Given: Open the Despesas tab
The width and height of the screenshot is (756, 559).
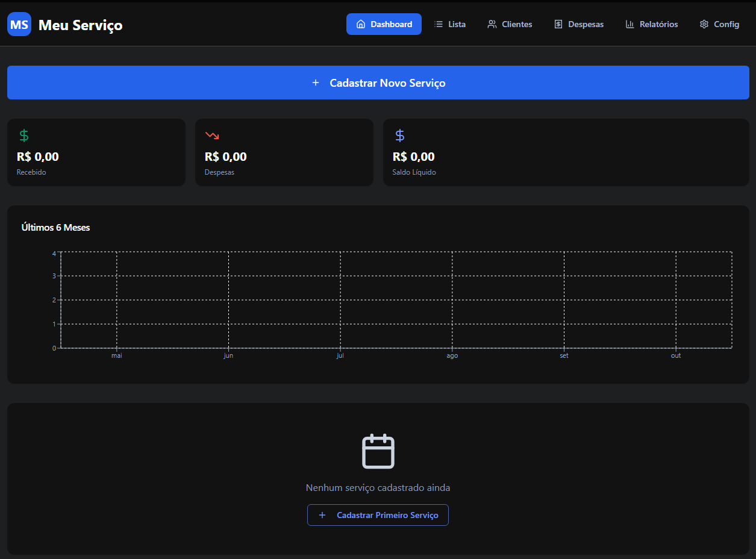Looking at the screenshot, I should coord(579,24).
